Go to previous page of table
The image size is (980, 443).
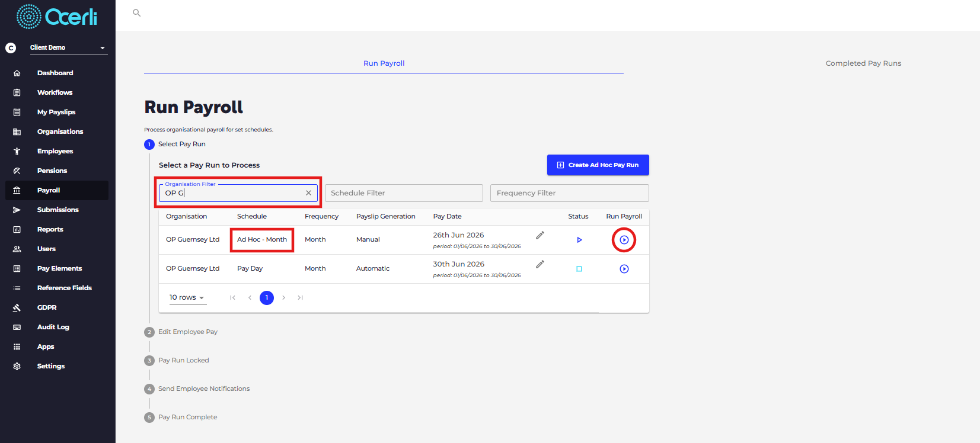point(250,298)
